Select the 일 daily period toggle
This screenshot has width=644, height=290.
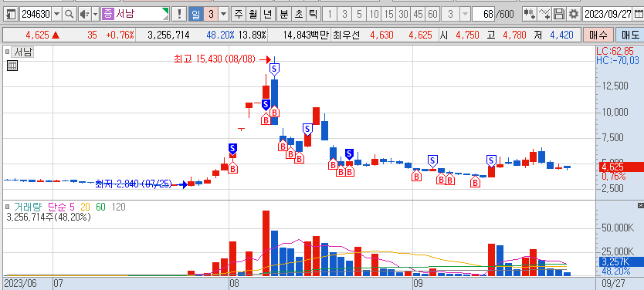point(195,15)
